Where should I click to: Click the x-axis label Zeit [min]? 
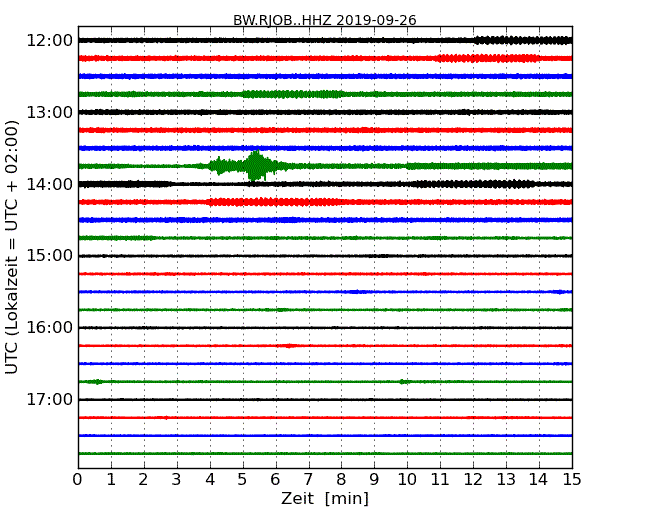pos(325,498)
